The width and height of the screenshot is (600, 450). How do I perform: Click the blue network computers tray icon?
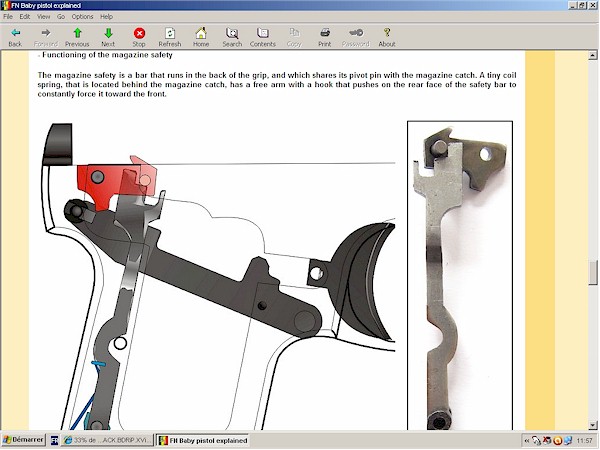click(568, 441)
